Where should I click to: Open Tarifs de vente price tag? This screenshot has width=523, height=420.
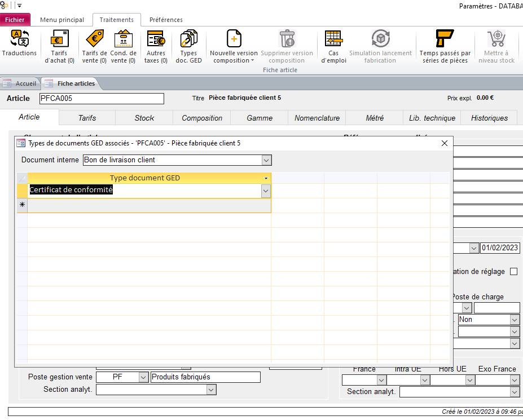click(x=94, y=39)
